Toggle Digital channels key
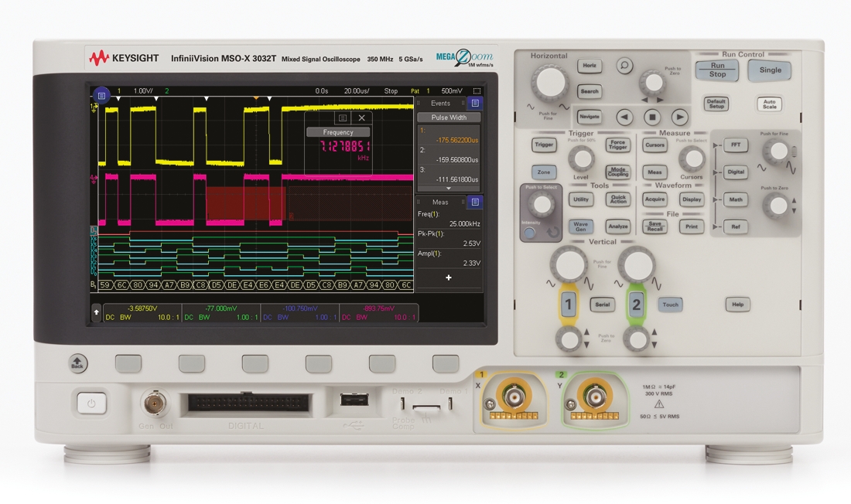851x504 pixels. [736, 172]
